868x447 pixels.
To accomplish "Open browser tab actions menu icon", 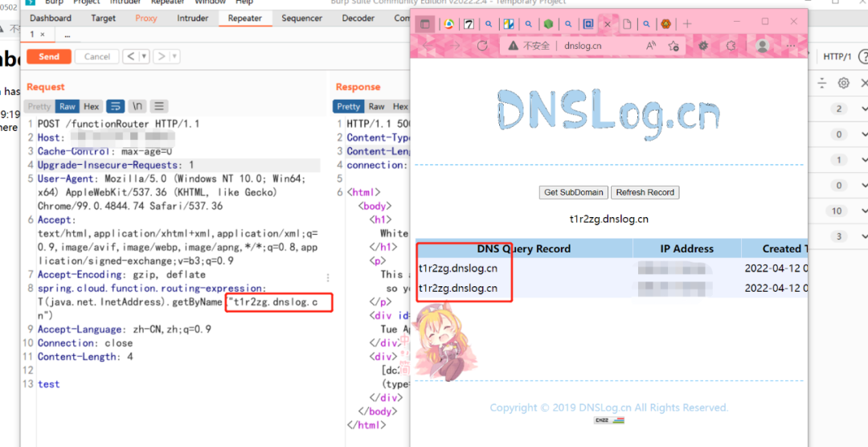I will tap(424, 24).
